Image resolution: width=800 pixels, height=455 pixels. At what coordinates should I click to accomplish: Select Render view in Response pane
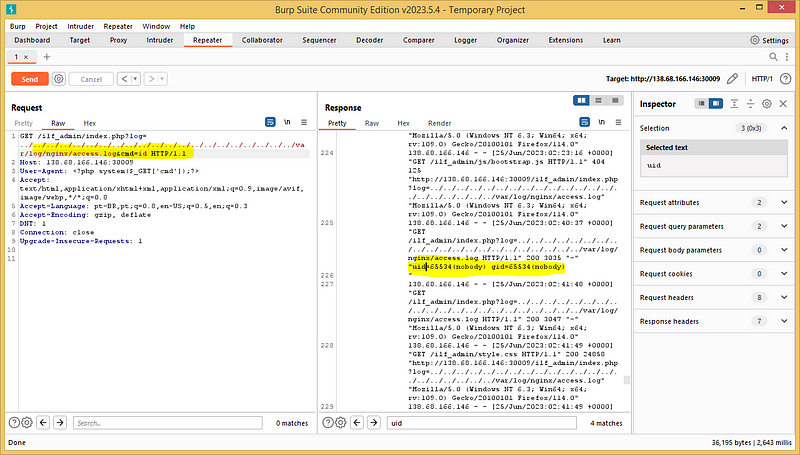(440, 123)
